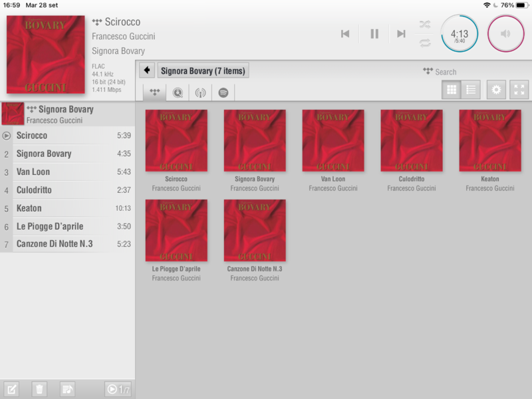This screenshot has height=399, width=532.
Task: Select the Keaton album thumbnail in grid
Action: (489, 141)
